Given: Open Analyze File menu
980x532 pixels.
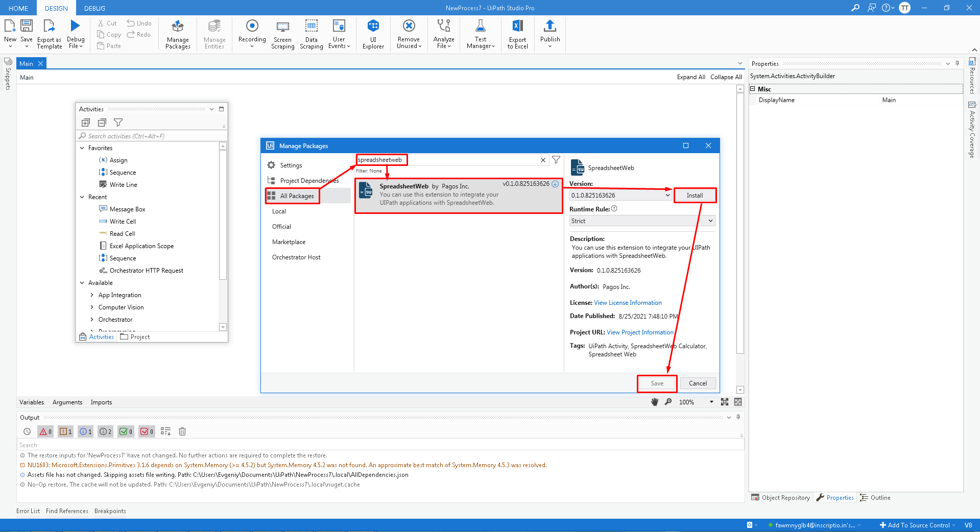Looking at the screenshot, I should coord(444,34).
